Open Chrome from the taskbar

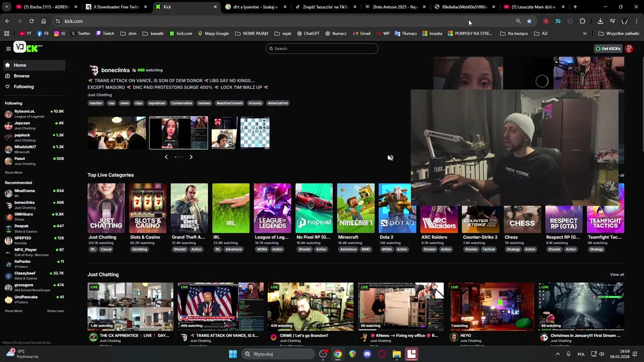click(x=338, y=354)
